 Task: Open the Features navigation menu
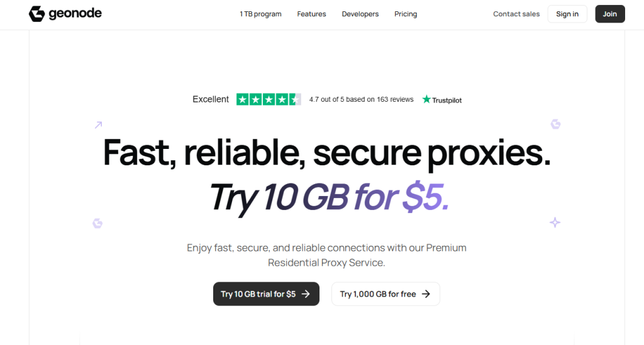pos(311,14)
